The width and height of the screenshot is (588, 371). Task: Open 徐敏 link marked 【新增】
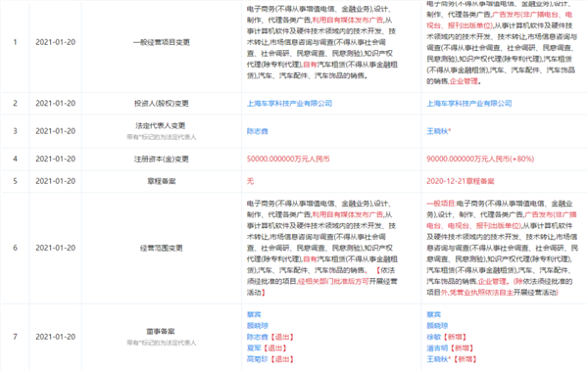(434, 337)
